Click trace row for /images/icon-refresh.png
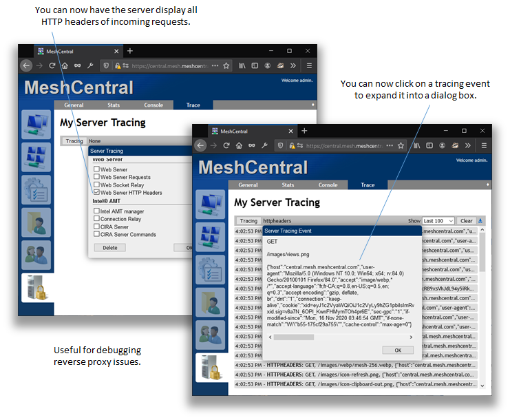 pos(356,375)
